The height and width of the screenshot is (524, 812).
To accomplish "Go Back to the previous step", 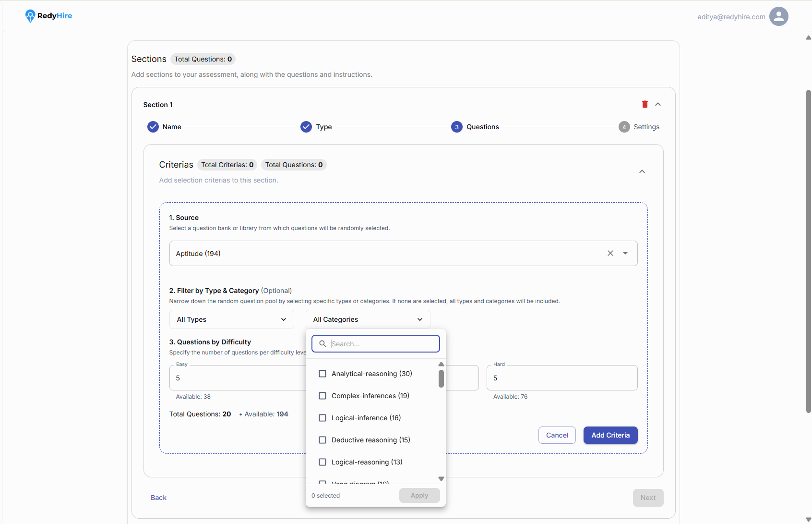I will [158, 498].
